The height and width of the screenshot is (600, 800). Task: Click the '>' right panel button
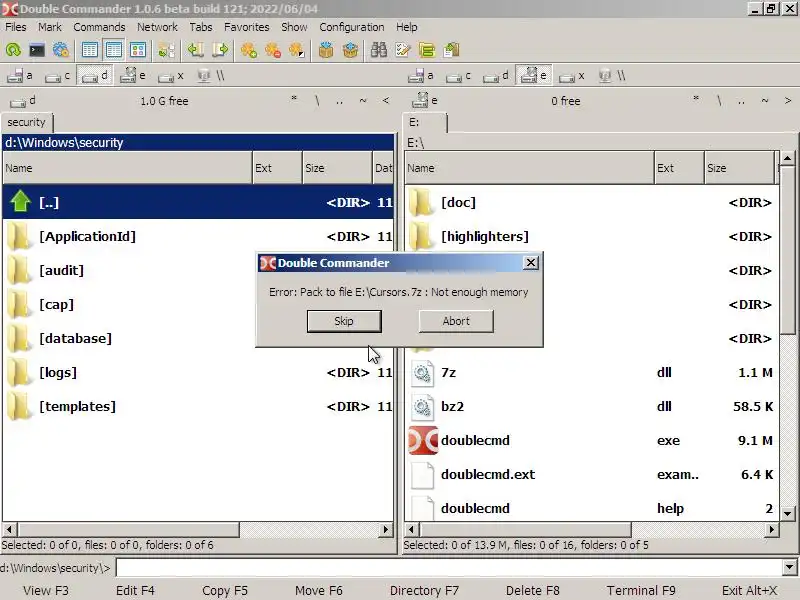(x=788, y=101)
